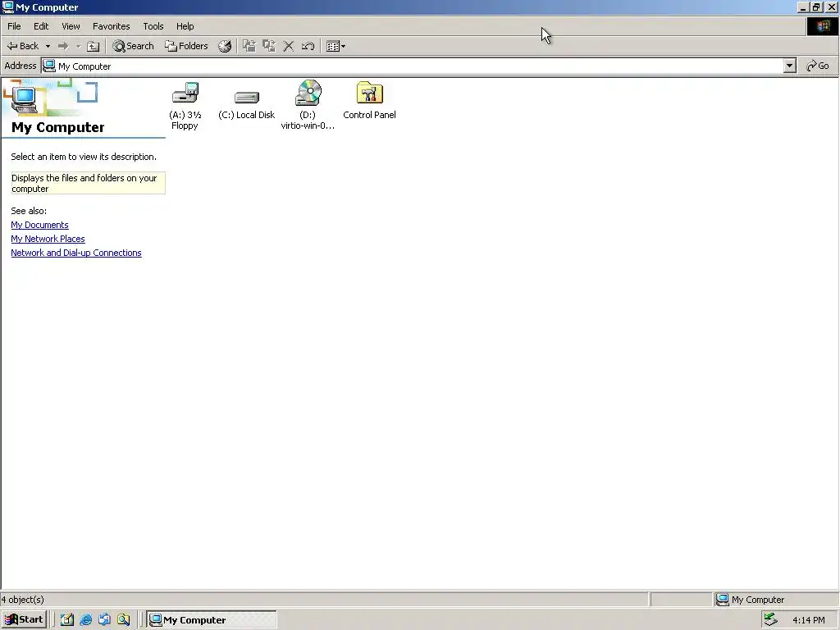Restore down the My Computer window
This screenshot has width=840, height=630.
(816, 7)
